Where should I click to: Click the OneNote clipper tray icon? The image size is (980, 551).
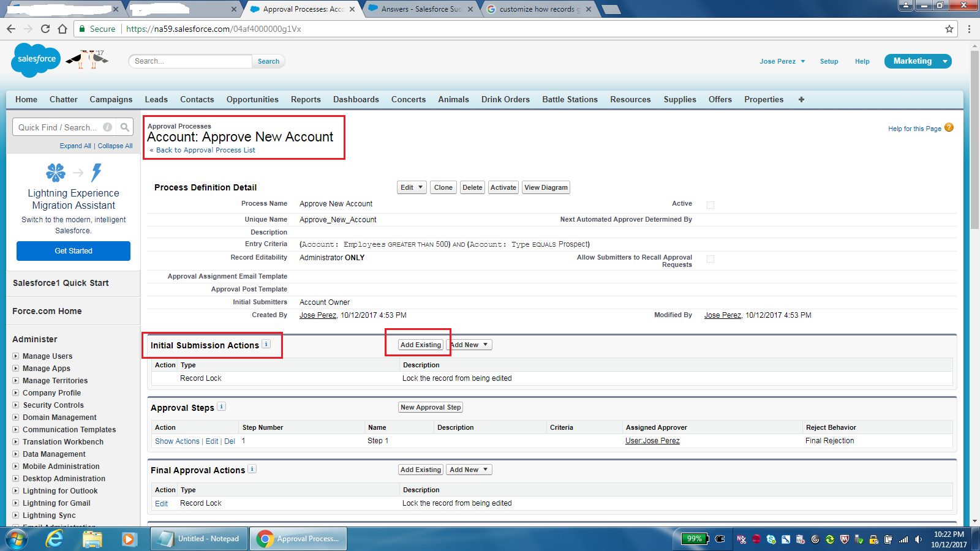pyautogui.click(x=742, y=539)
